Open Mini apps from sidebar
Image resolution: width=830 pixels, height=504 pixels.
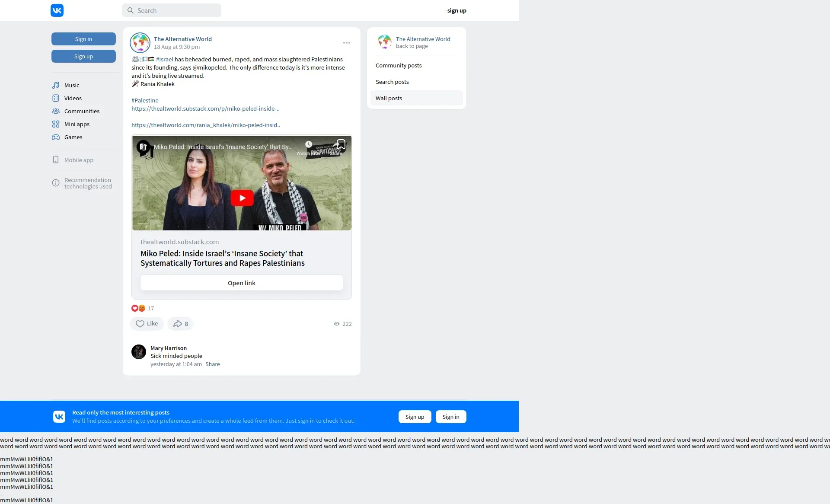point(56,124)
